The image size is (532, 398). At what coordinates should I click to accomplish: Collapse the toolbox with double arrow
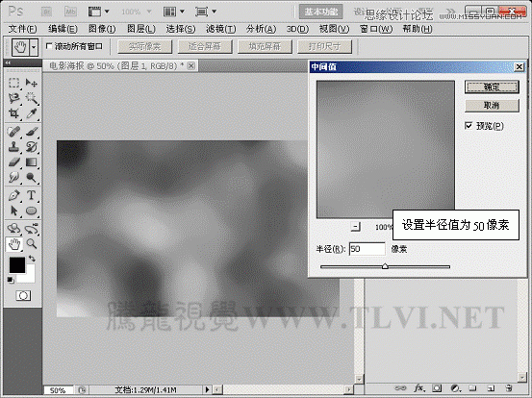8,62
